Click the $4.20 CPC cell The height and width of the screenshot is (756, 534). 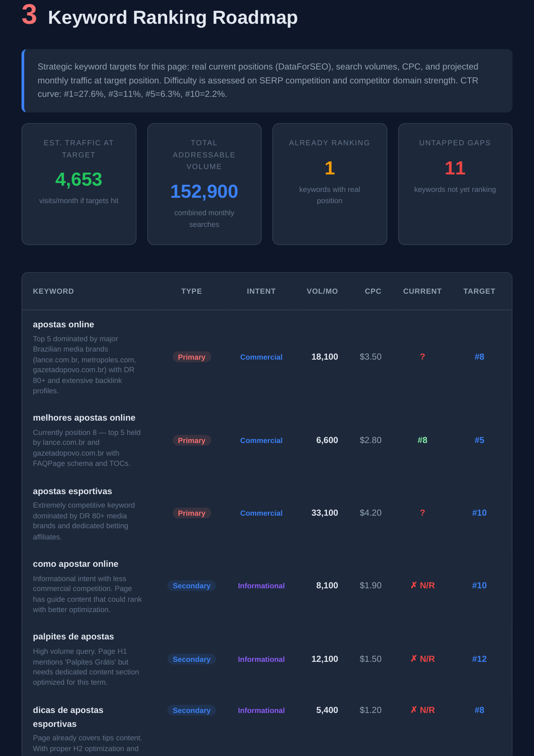(370, 513)
